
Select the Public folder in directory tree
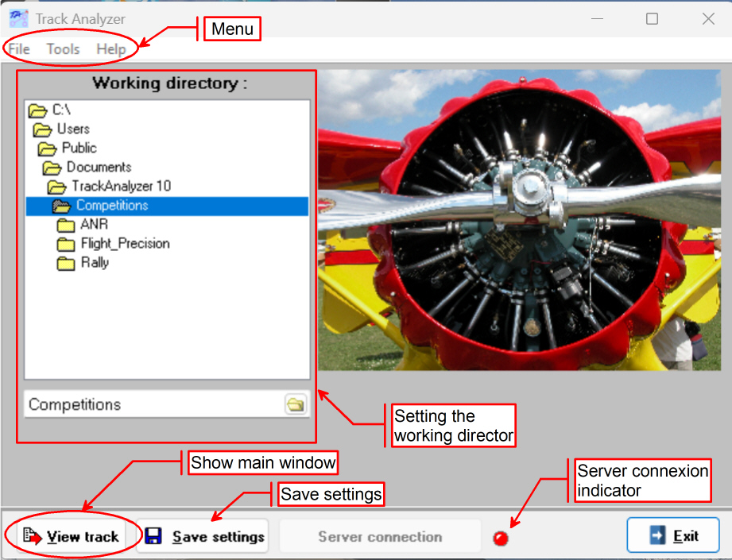[x=79, y=148]
